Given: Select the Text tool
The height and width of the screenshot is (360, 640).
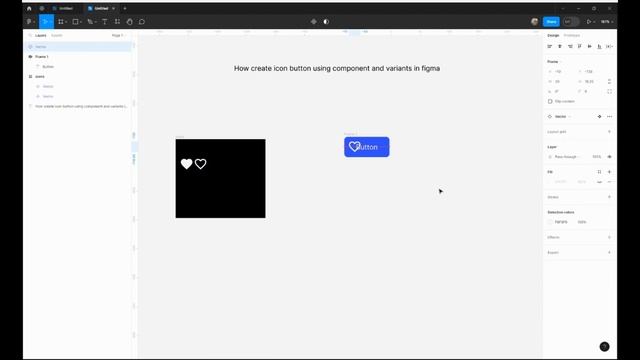Looking at the screenshot, I should 104,22.
